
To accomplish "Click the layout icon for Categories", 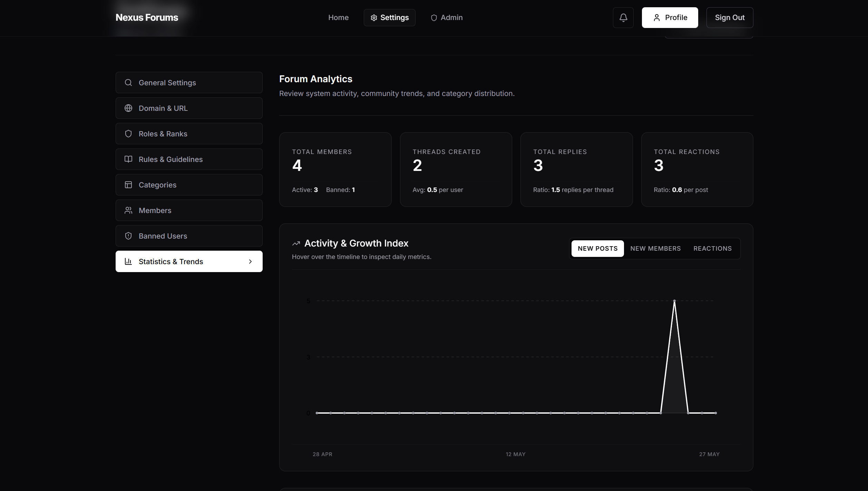I will [x=128, y=185].
